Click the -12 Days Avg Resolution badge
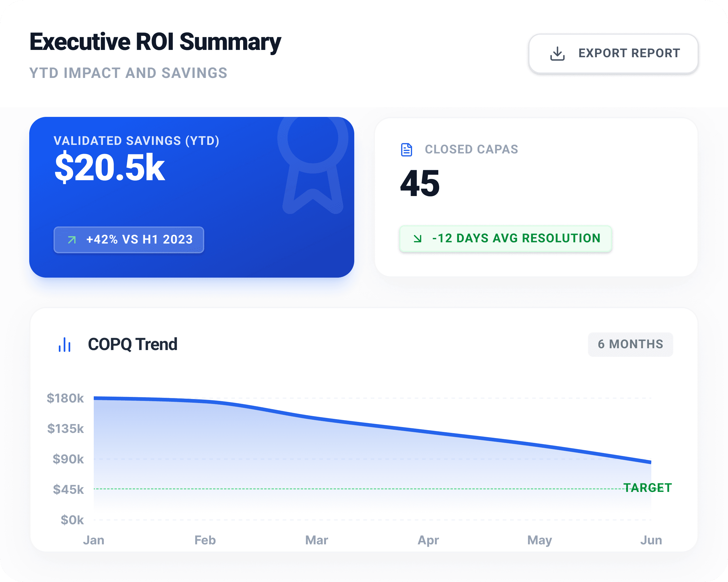 point(505,238)
